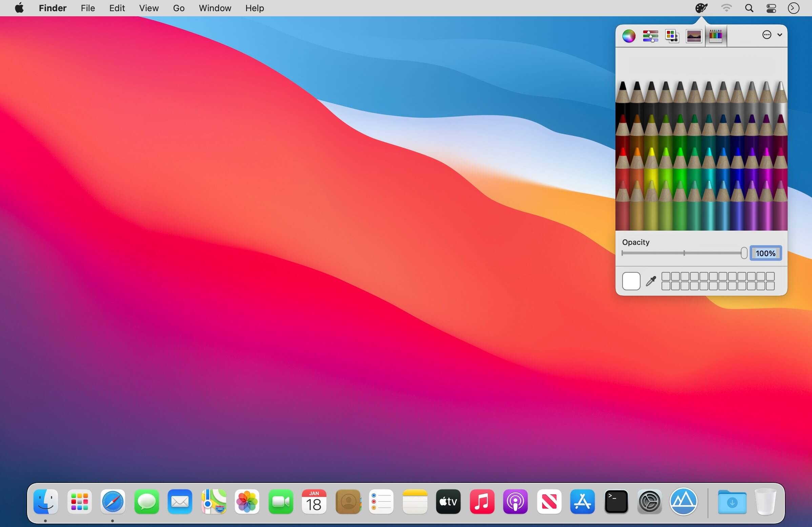The width and height of the screenshot is (812, 527).
Task: Switch to the Color Wheel picker tab
Action: [x=628, y=36]
